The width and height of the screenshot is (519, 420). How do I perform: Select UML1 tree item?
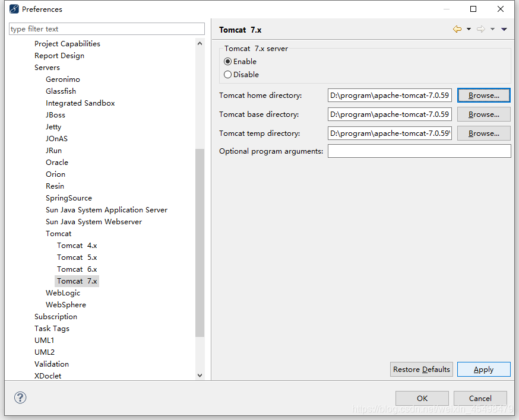pos(44,341)
